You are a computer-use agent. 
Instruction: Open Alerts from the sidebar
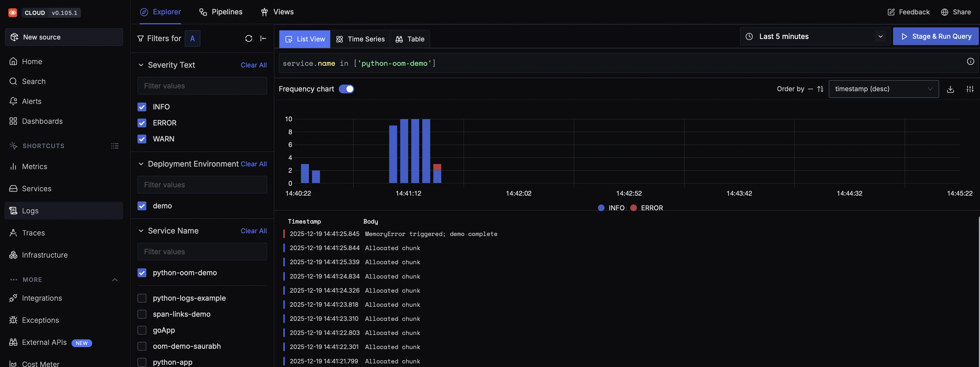(31, 101)
